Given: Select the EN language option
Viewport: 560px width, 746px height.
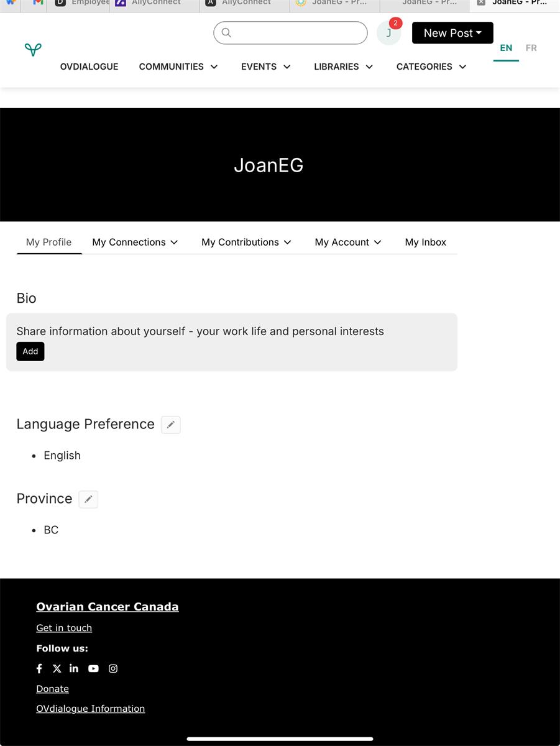Looking at the screenshot, I should (506, 48).
